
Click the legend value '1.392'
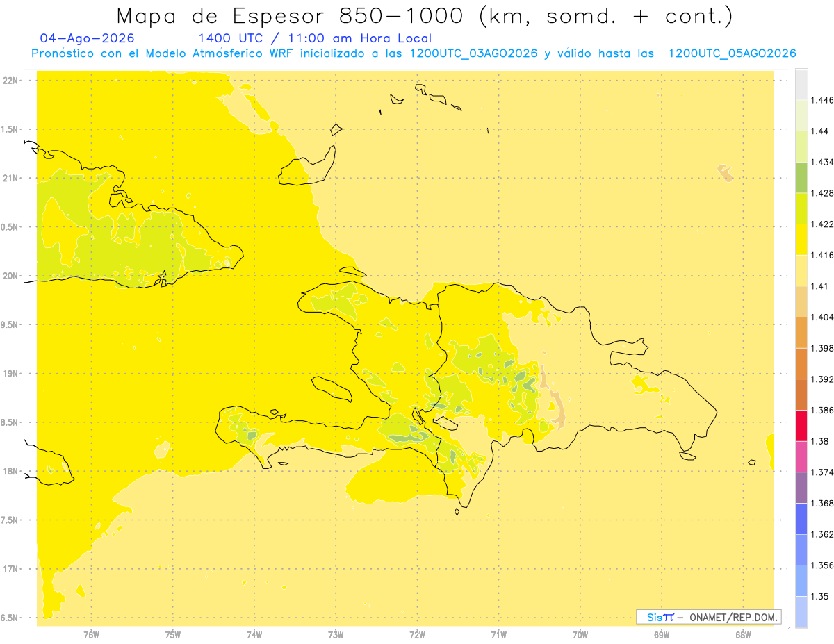point(824,379)
